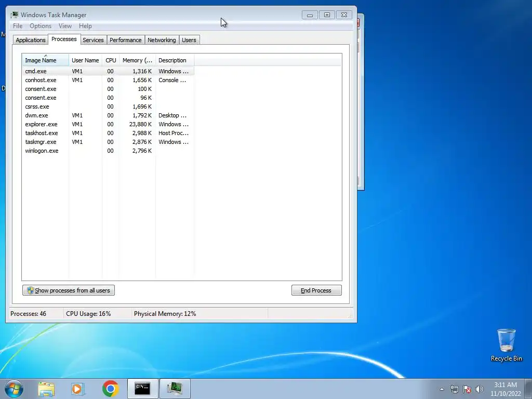Close the Task Manager window
Viewport: 532px width, 399px height.
point(344,15)
